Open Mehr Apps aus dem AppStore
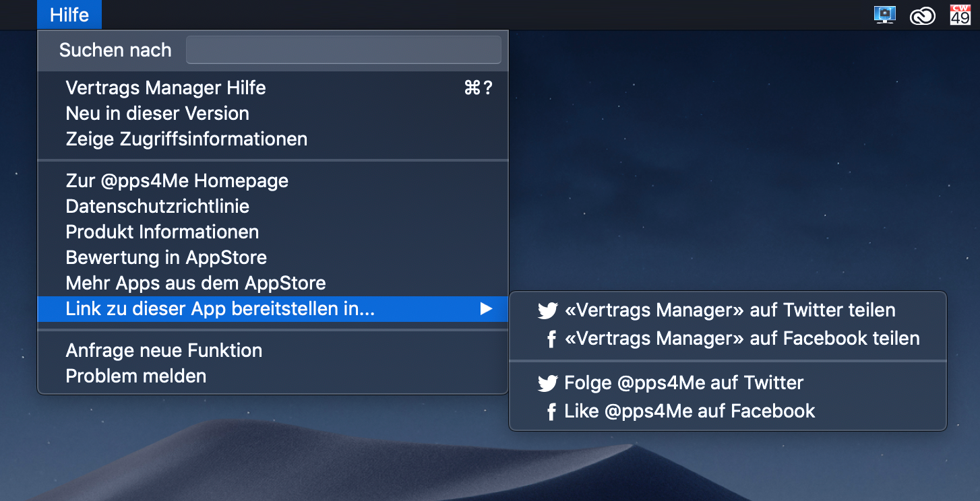980x501 pixels. tap(272, 283)
